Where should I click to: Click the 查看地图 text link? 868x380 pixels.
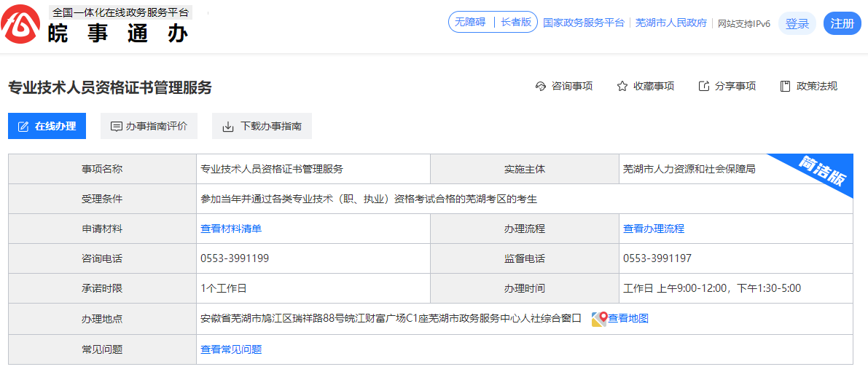(x=628, y=318)
